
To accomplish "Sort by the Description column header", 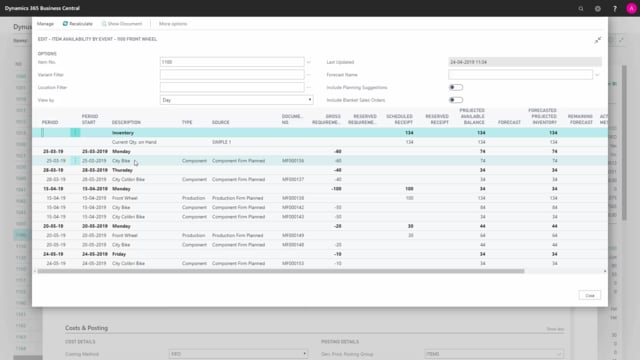I will tap(126, 122).
